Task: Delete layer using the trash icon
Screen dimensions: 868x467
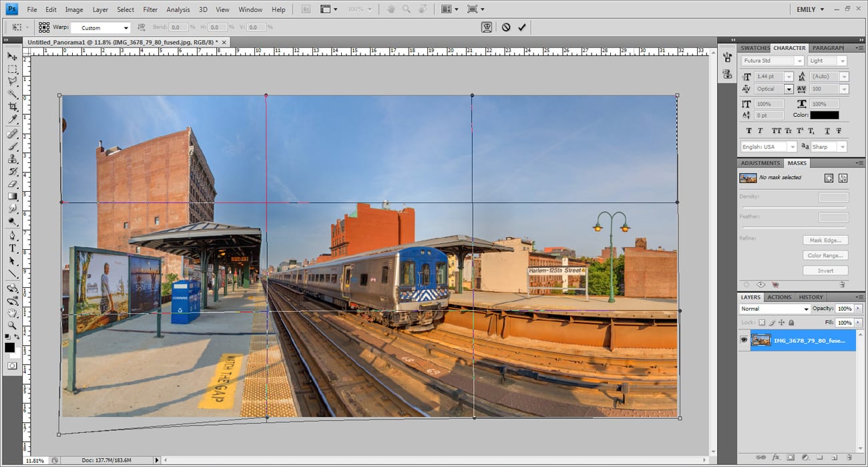Action: pyautogui.click(x=849, y=458)
